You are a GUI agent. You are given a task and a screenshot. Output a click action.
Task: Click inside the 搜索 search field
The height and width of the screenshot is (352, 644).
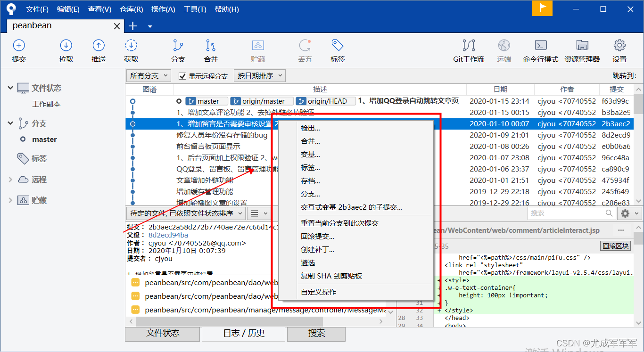click(x=568, y=213)
